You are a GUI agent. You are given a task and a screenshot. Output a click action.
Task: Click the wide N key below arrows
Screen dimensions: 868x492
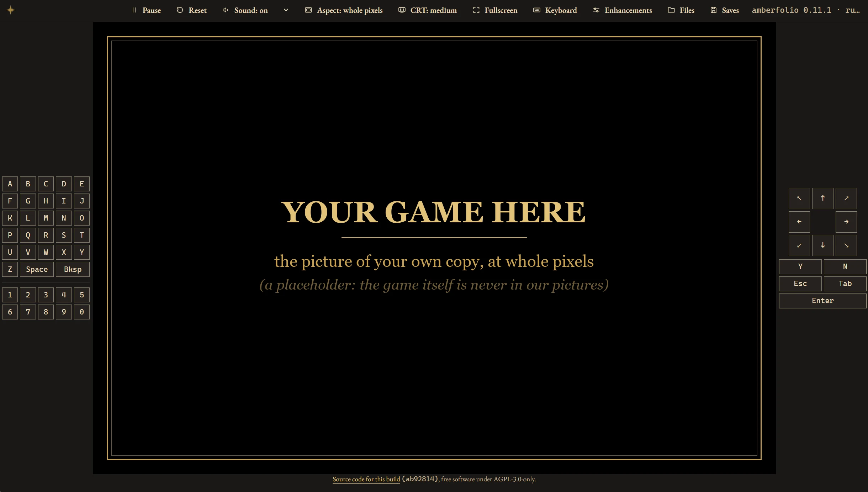pyautogui.click(x=845, y=266)
